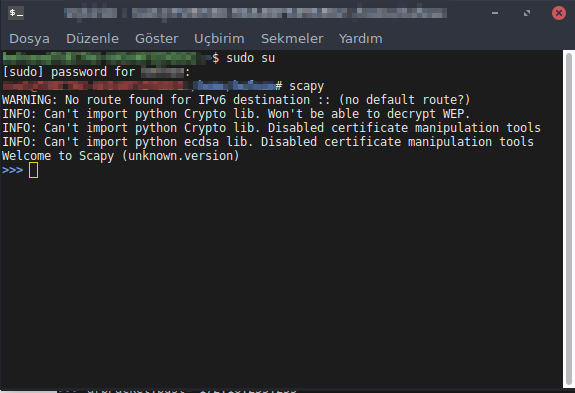Image resolution: width=575 pixels, height=393 pixels.
Task: Click the '[sudo] password for' line
Action: click(x=96, y=72)
